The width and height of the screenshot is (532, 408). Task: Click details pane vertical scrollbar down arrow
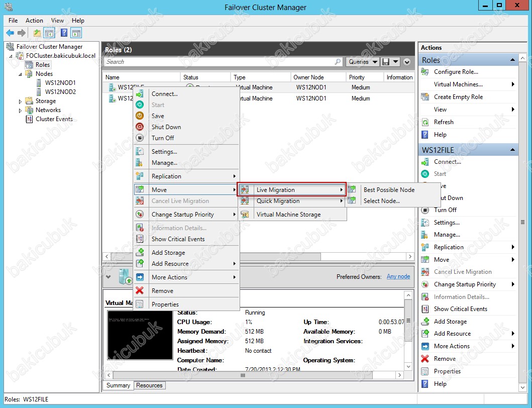tap(408, 366)
